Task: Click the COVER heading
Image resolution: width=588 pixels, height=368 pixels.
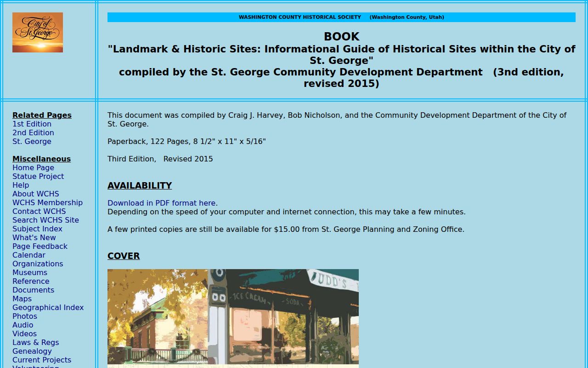Action: coord(124,256)
